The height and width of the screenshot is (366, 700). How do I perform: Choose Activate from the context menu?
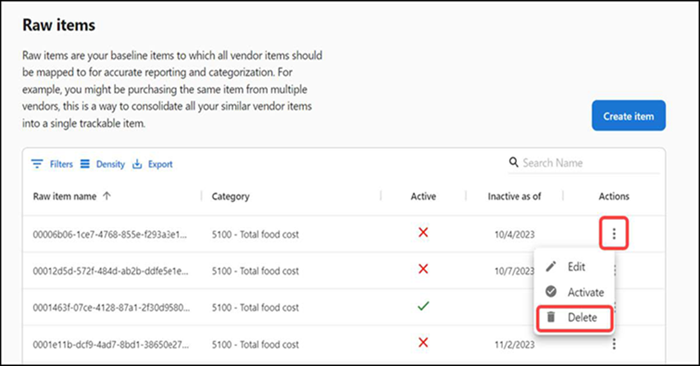click(574, 292)
